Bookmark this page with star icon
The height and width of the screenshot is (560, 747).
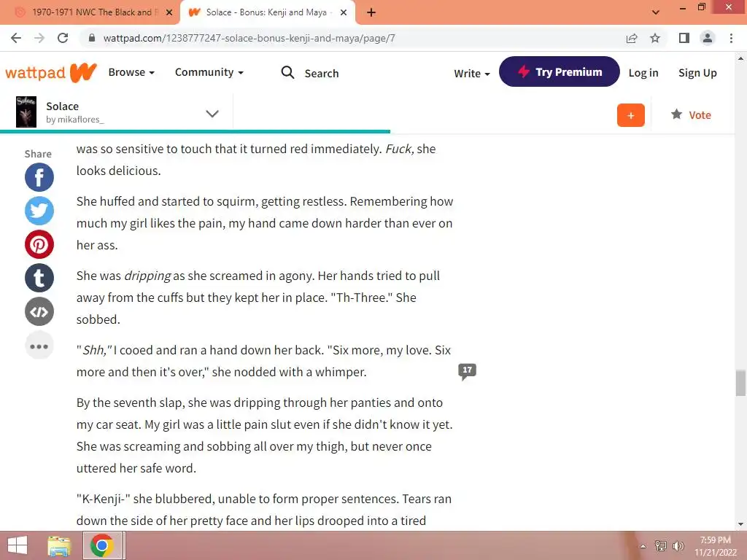pyautogui.click(x=655, y=38)
